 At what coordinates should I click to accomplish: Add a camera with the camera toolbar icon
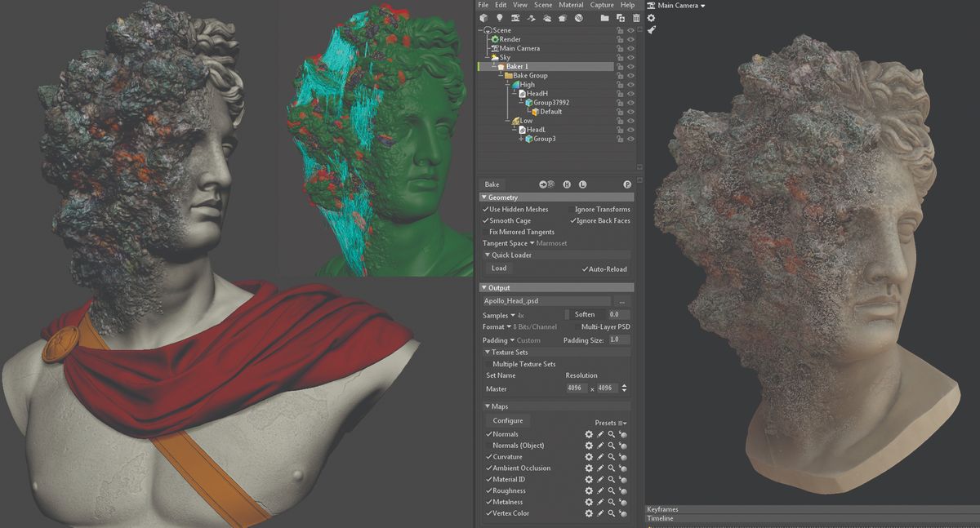(x=516, y=17)
